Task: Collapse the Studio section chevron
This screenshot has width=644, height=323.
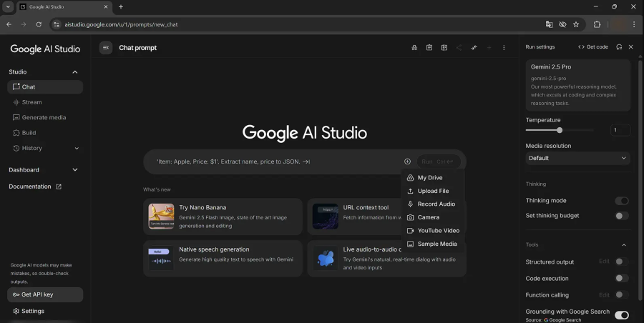Action: (74, 72)
